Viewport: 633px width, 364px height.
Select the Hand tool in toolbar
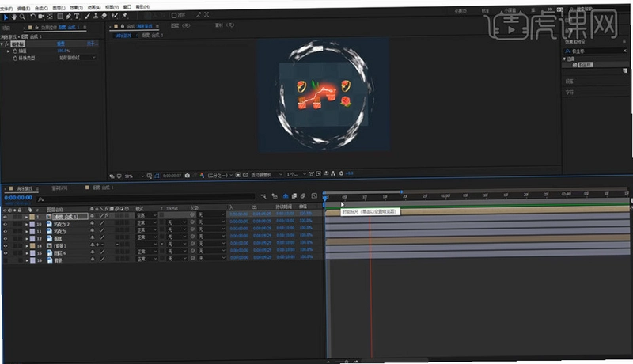[x=14, y=17]
